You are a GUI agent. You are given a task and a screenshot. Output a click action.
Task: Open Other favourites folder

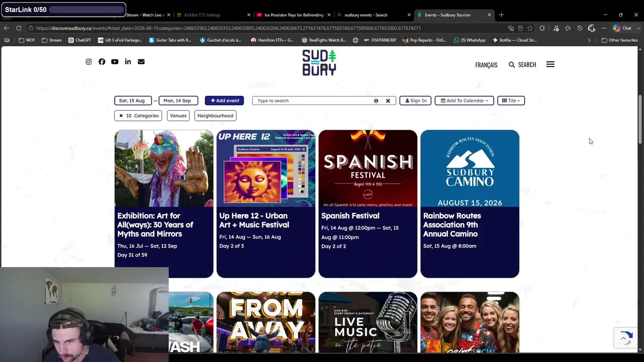620,40
